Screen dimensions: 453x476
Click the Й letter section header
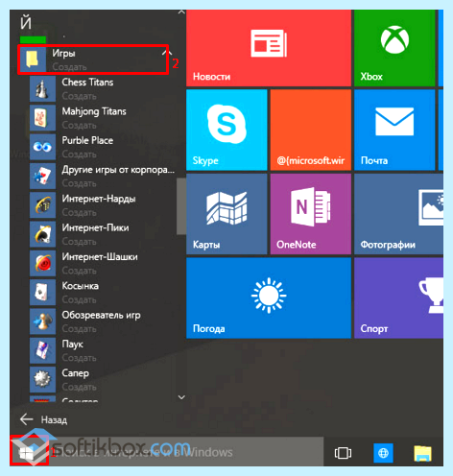click(26, 23)
